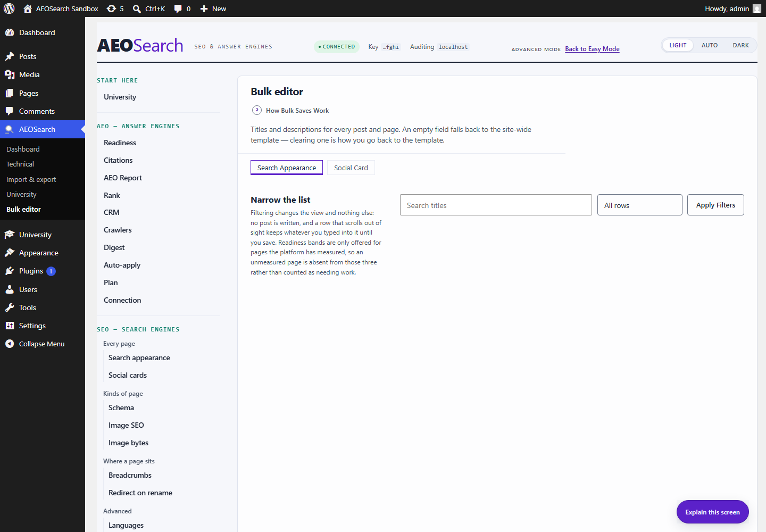
Task: Switch theme to LIGHT
Action: (x=678, y=45)
